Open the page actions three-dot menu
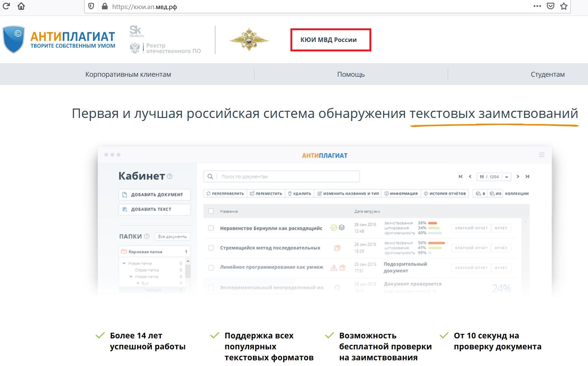This screenshot has width=588, height=366. (x=537, y=6)
